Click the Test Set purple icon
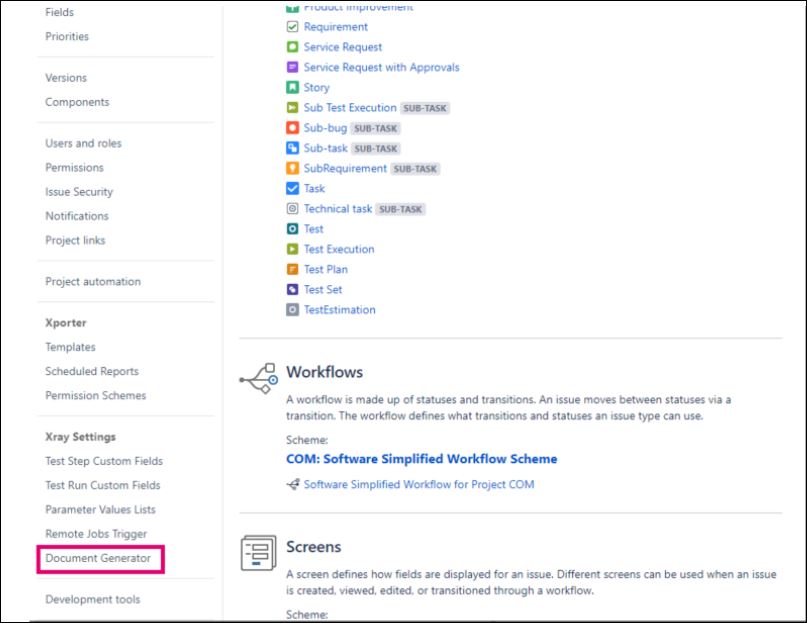This screenshot has height=623, width=807. click(292, 289)
